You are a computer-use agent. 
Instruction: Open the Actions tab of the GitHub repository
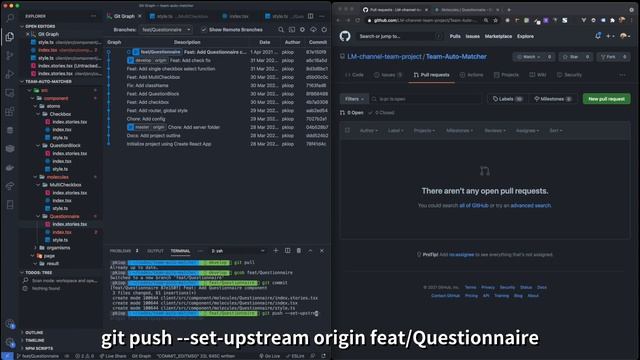[471, 75]
